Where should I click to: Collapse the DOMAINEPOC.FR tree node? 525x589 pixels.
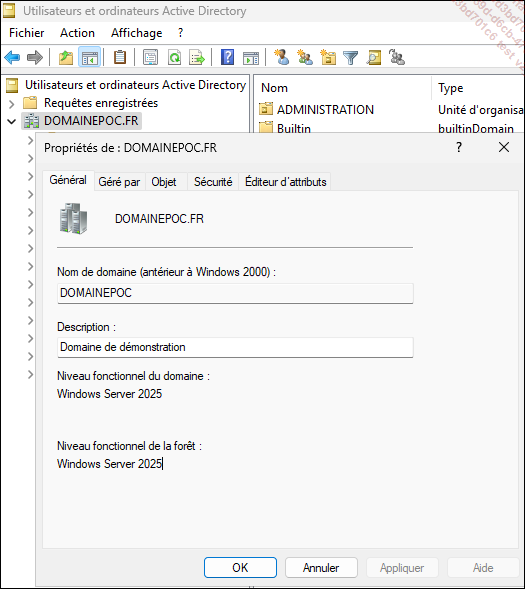click(12, 121)
